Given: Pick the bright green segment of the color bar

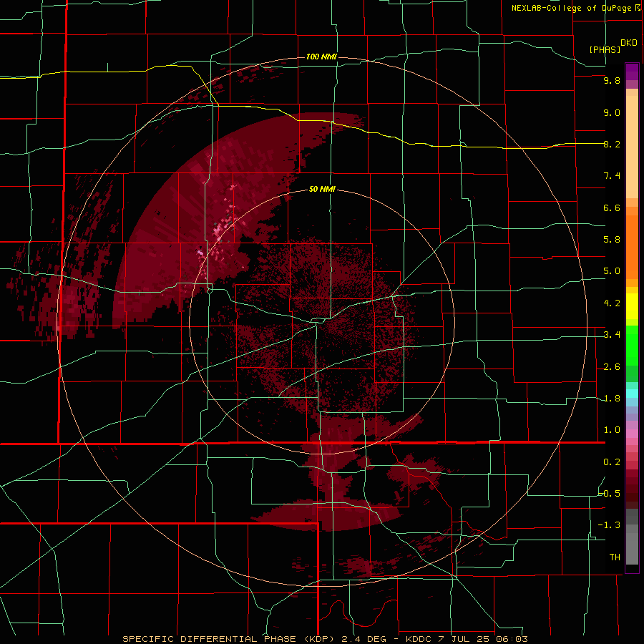Looking at the screenshot, I should pos(632,346).
